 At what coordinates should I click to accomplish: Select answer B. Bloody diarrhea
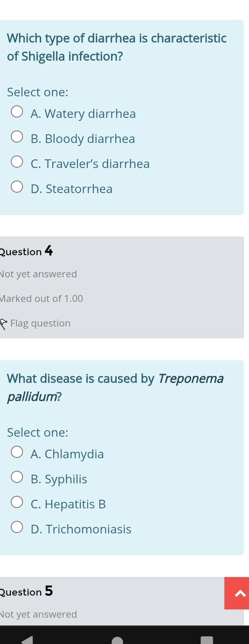16,136
